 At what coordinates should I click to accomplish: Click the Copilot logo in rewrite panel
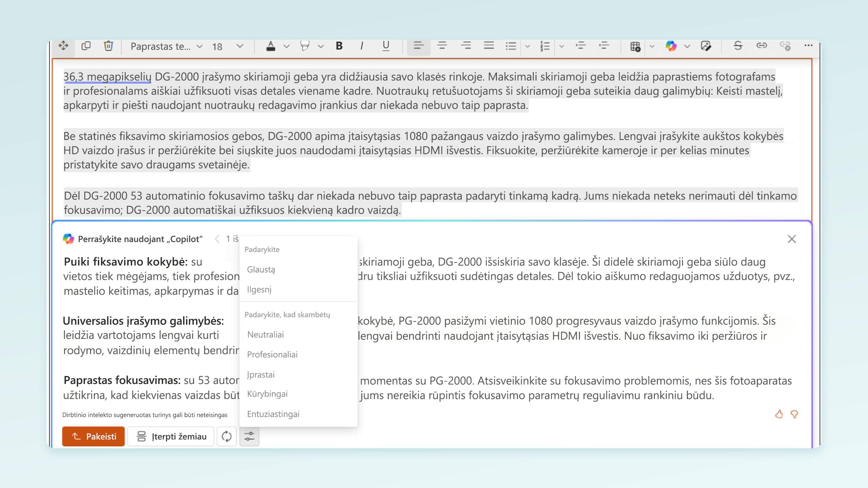tap(68, 239)
